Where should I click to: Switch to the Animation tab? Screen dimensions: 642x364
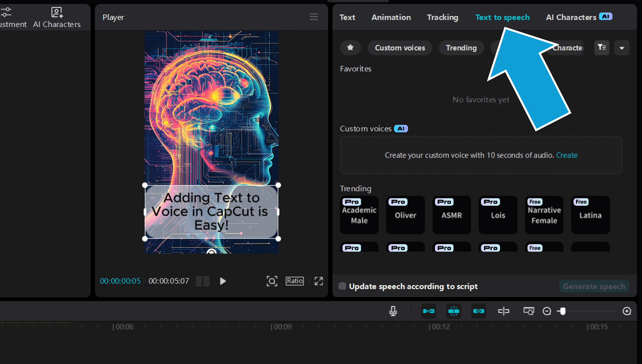[x=391, y=17]
